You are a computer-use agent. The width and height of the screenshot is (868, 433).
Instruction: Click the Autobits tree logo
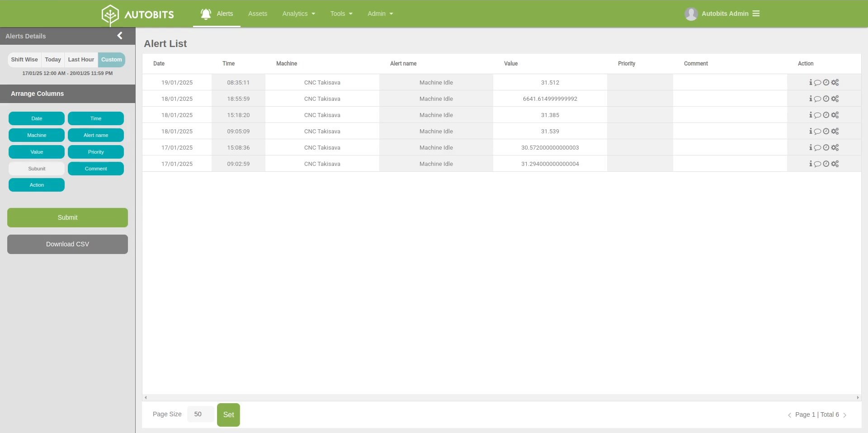[110, 15]
